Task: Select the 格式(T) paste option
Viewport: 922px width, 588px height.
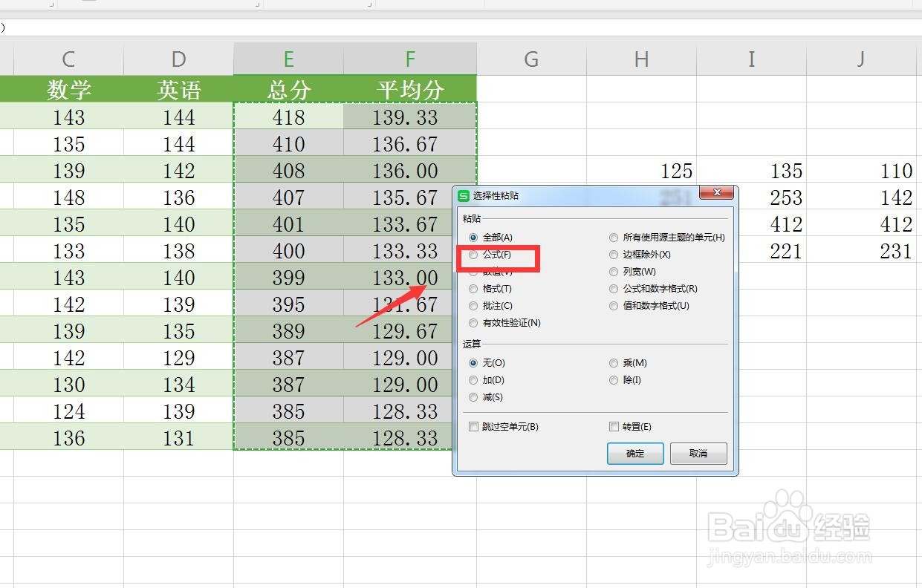Action: click(x=491, y=289)
